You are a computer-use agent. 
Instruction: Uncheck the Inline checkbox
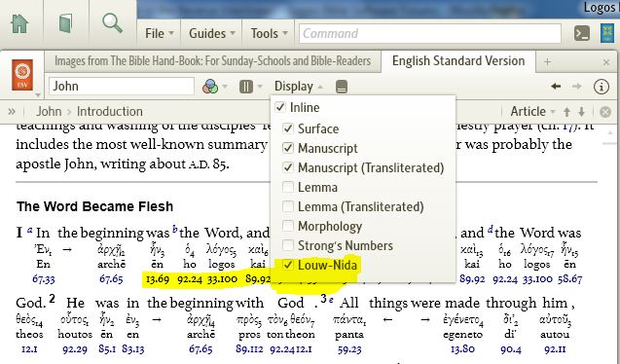280,107
